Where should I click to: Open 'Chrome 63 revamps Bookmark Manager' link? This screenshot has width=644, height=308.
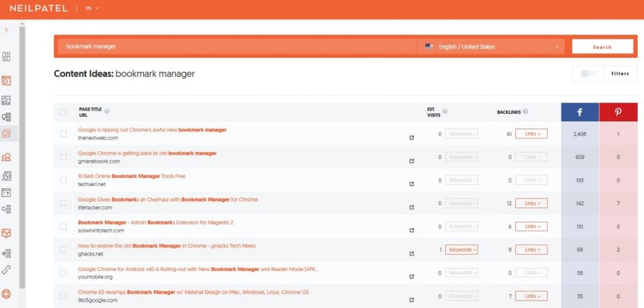click(194, 292)
